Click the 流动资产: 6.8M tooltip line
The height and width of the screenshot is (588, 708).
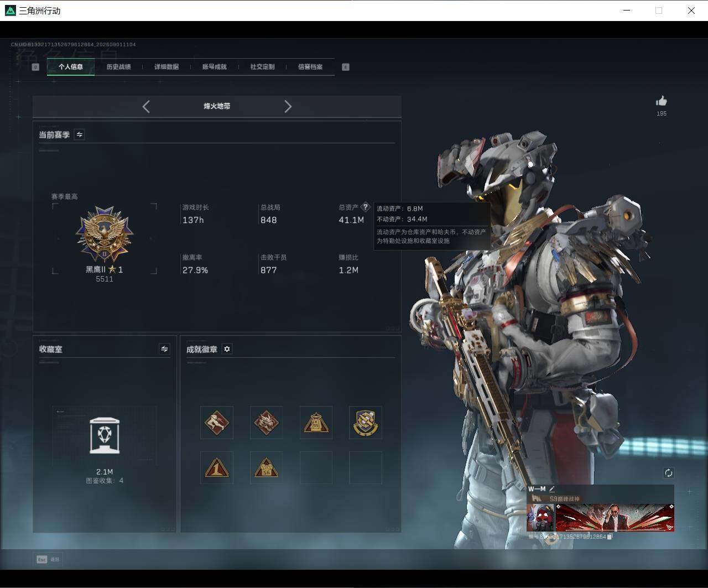pos(400,209)
